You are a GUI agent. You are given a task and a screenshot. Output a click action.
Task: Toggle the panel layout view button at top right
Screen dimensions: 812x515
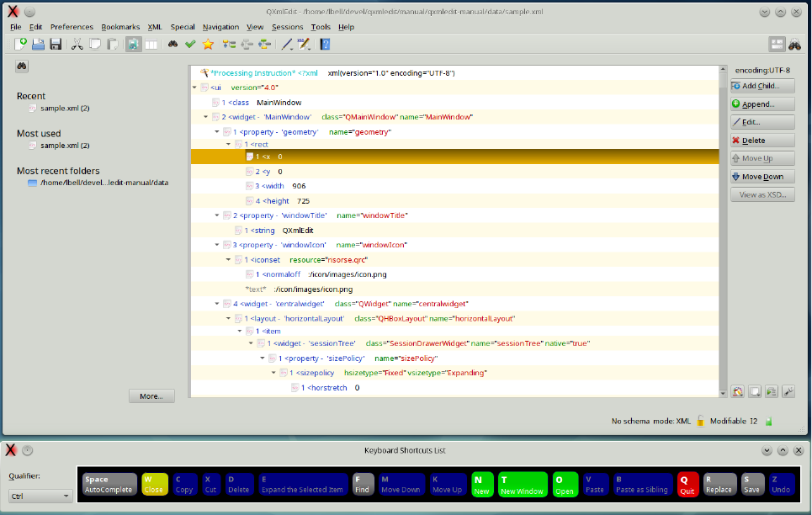[777, 45]
